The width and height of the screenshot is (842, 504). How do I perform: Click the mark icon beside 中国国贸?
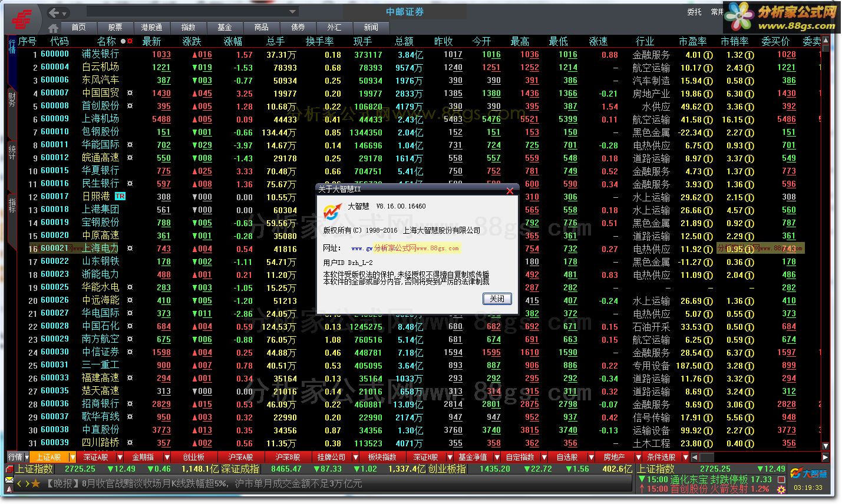coord(130,94)
